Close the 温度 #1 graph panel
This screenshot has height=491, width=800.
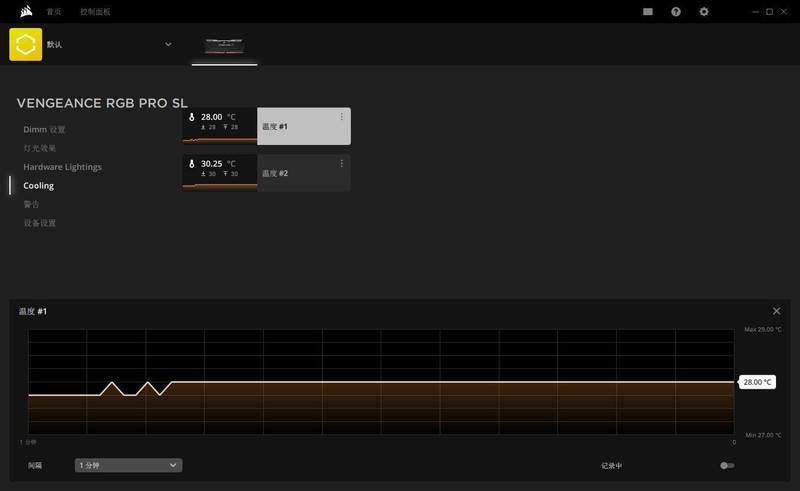(777, 311)
